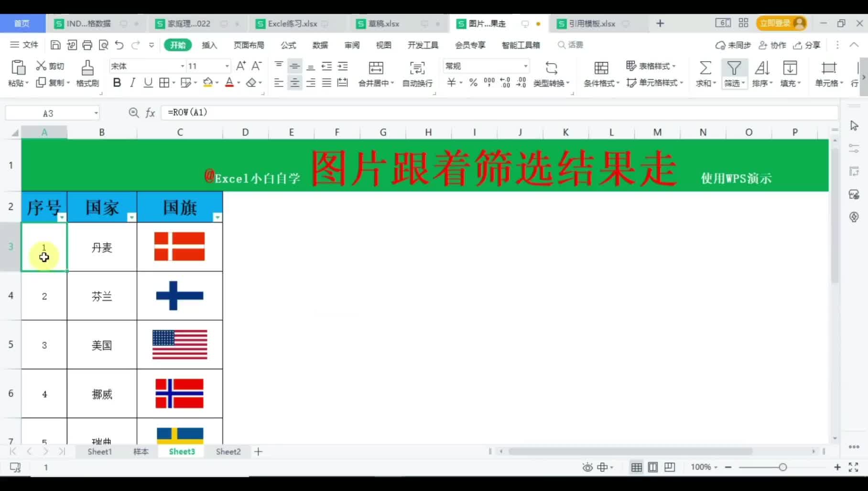Open the 数据 (Data) ribbon tab

tap(320, 45)
